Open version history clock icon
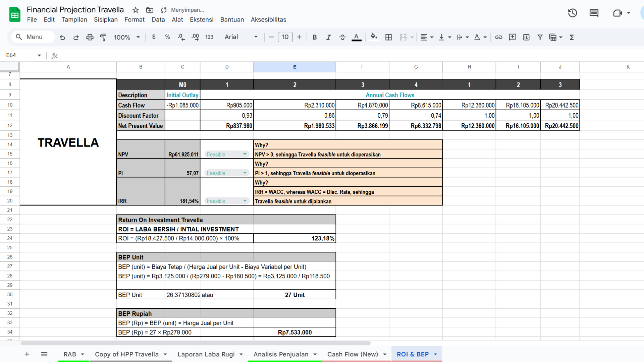 pyautogui.click(x=573, y=13)
